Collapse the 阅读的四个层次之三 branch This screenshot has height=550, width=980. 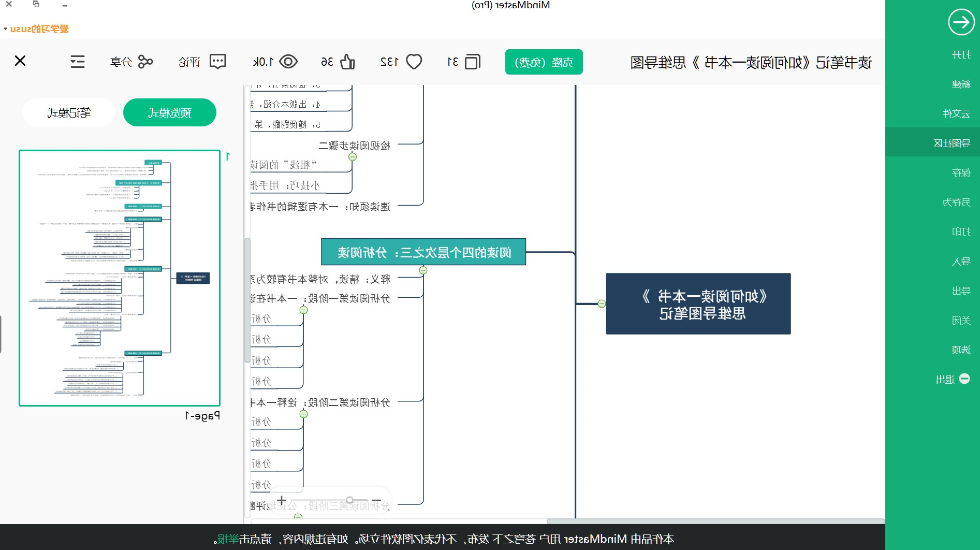[x=423, y=270]
